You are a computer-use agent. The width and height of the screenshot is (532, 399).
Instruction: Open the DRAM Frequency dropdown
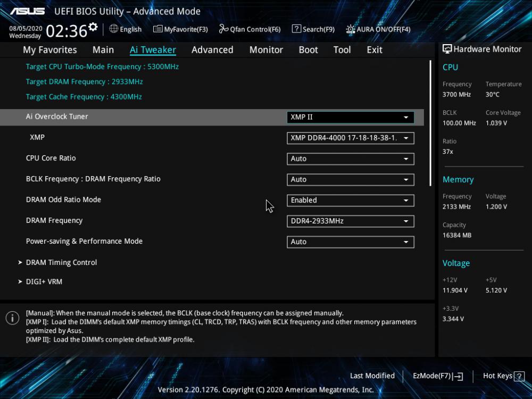pyautogui.click(x=350, y=221)
